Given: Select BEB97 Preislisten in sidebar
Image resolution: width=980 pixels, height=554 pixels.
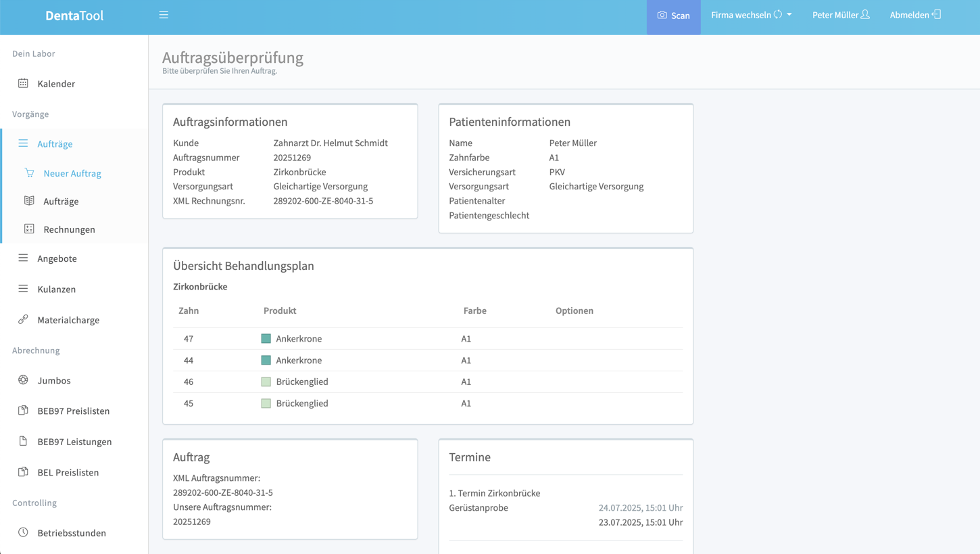Looking at the screenshot, I should pos(73,411).
